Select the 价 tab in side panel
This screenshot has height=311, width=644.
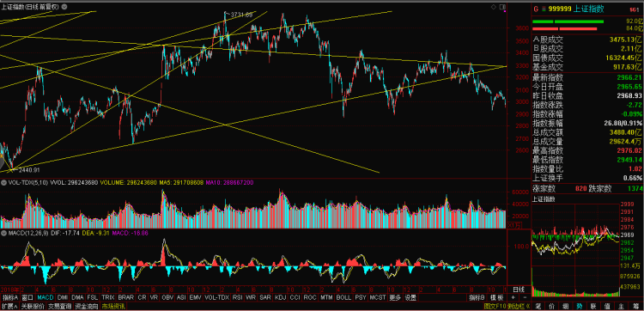[552, 306]
